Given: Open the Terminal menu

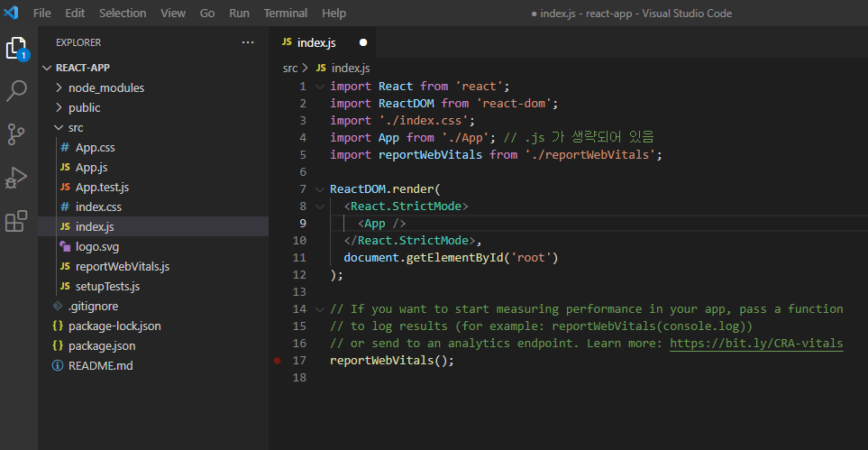Looking at the screenshot, I should coord(286,13).
